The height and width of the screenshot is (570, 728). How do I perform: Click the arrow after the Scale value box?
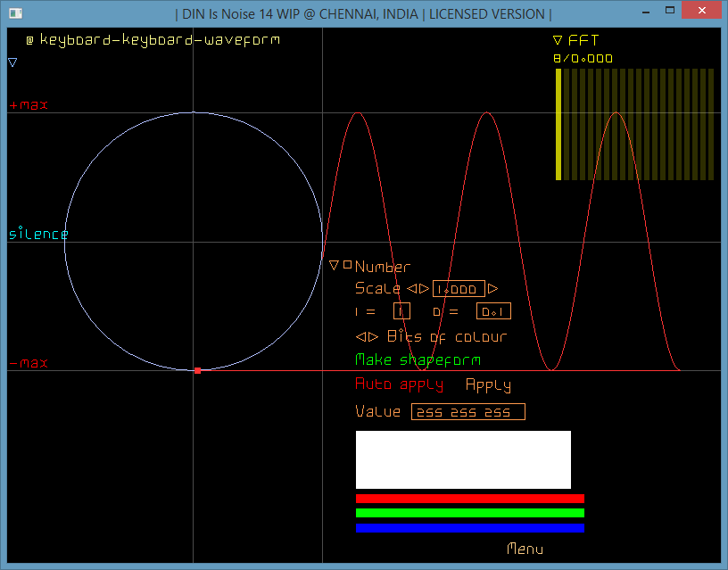pos(492,289)
